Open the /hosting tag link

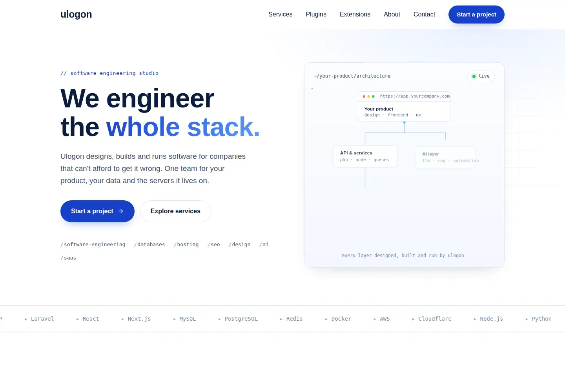[x=186, y=245]
